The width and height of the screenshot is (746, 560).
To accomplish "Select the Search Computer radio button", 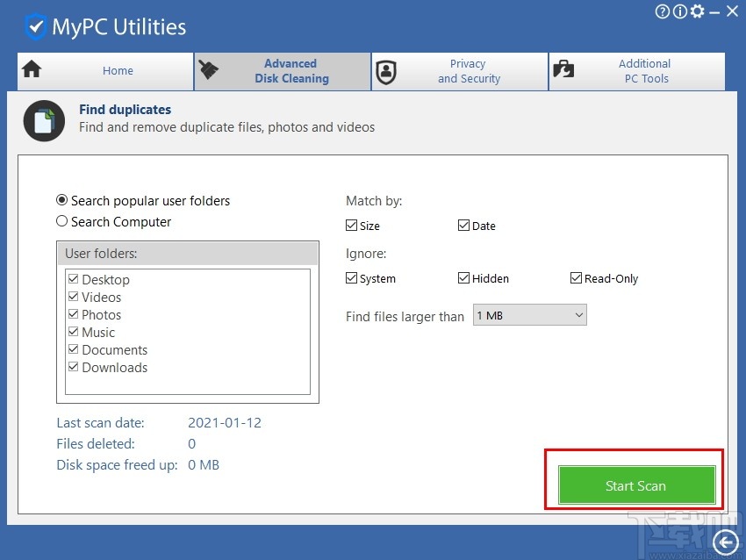I will click(x=62, y=221).
